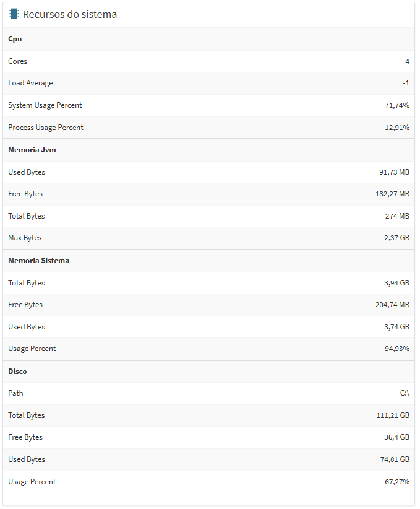Select the Cores row value 4

click(407, 61)
